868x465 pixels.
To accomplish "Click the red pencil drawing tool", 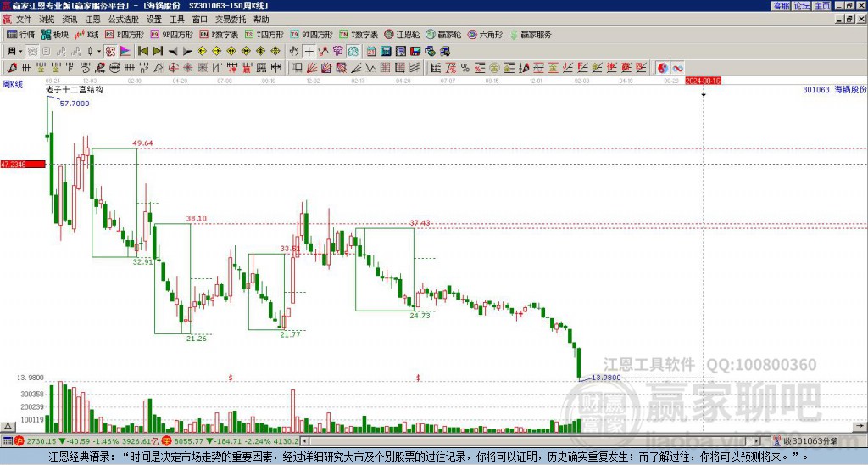I will pos(12,68).
